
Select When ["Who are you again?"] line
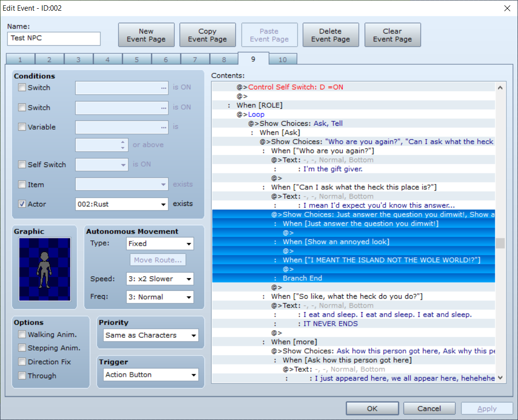353,151
